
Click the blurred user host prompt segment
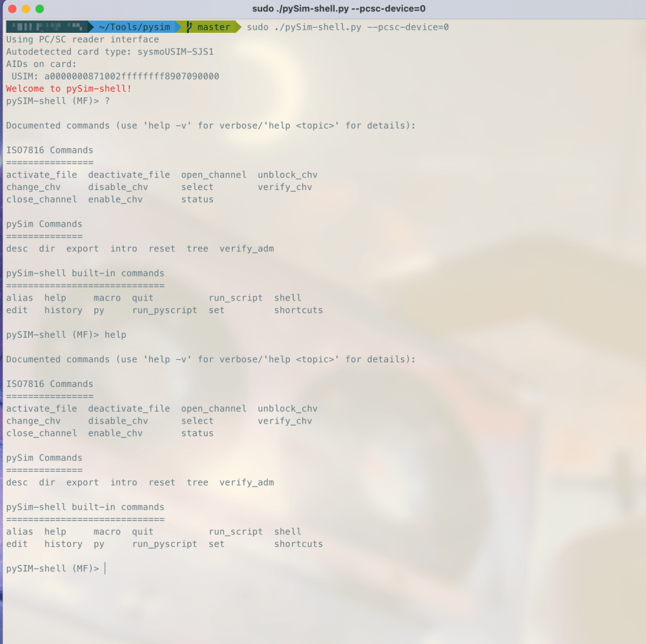(x=47, y=27)
